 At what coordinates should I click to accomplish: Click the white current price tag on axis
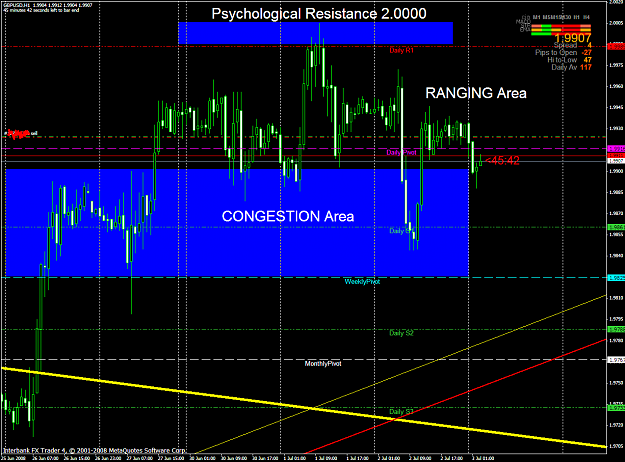tap(615, 161)
